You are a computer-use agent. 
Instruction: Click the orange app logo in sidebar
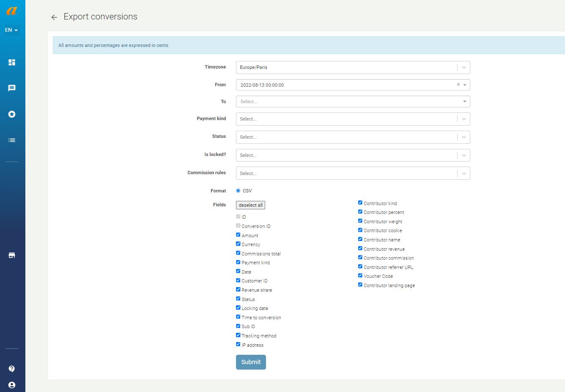[12, 10]
